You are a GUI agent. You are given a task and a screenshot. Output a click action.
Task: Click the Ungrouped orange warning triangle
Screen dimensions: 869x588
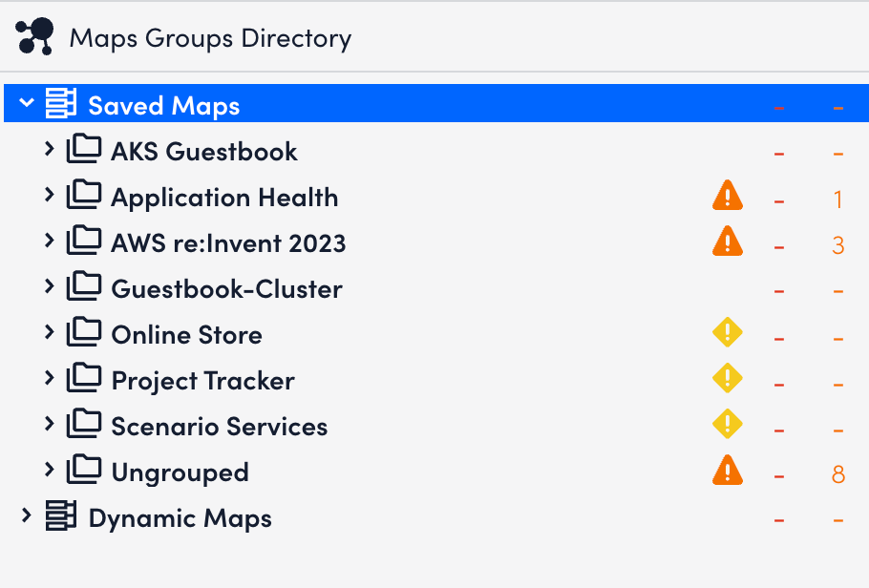(727, 471)
